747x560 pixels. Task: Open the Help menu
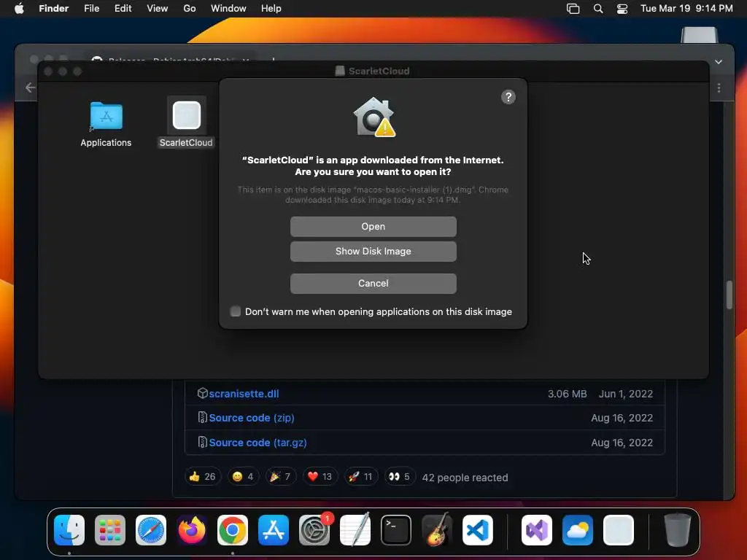pyautogui.click(x=271, y=9)
